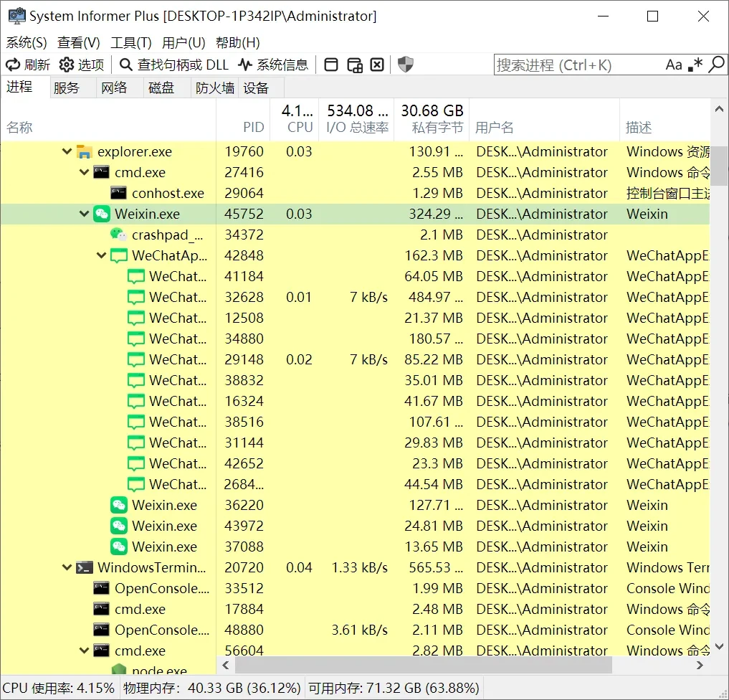This screenshot has width=729, height=700.
Task: Click the shield icon in toolbar
Action: pos(406,64)
